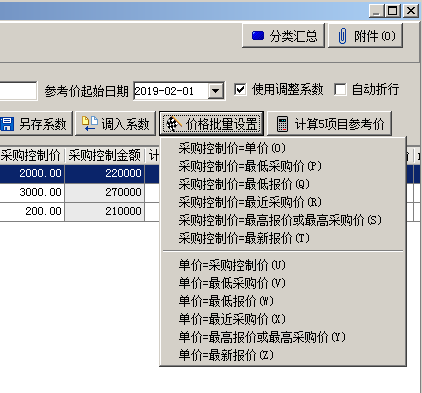This screenshot has height=393, width=422.
Task: Click the 价格批量设置 flag icon
Action: [x=173, y=124]
